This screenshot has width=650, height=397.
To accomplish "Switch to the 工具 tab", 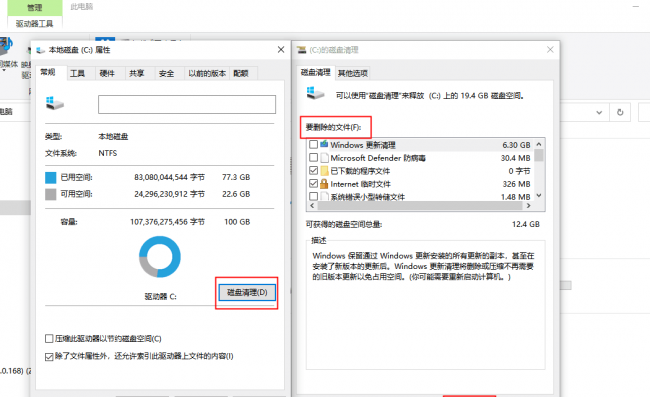I will coord(78,73).
